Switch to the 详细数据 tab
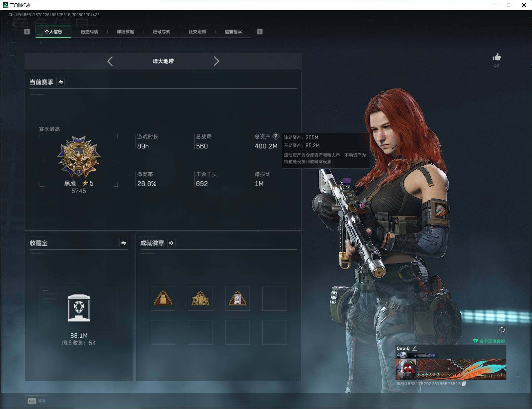This screenshot has height=409, width=532. (x=125, y=32)
